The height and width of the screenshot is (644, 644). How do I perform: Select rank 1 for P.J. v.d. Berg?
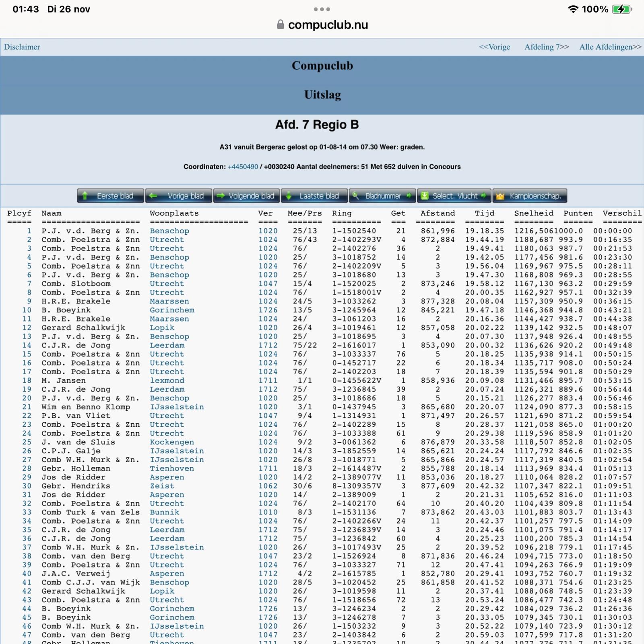(29, 231)
